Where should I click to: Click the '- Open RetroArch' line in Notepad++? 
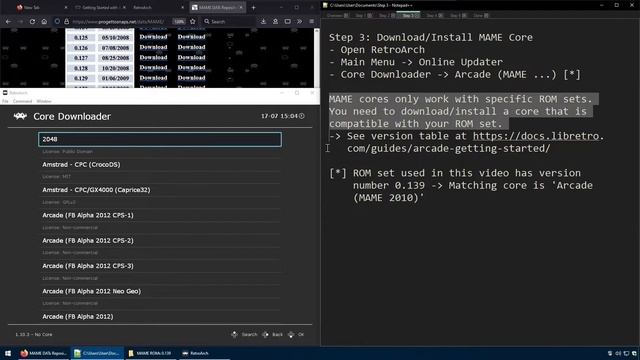(x=377, y=50)
